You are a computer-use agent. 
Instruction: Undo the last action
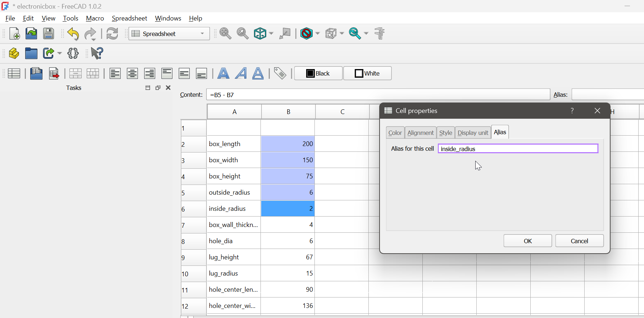[73, 34]
